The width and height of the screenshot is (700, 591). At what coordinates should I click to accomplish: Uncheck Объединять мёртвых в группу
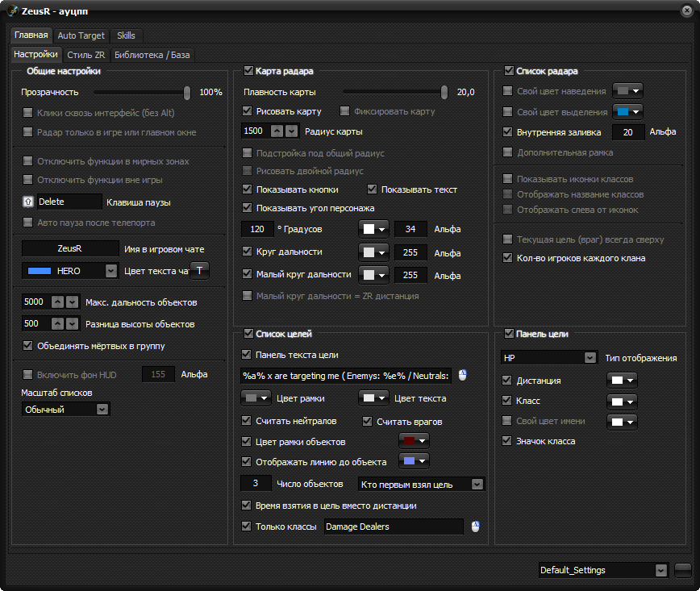point(27,346)
